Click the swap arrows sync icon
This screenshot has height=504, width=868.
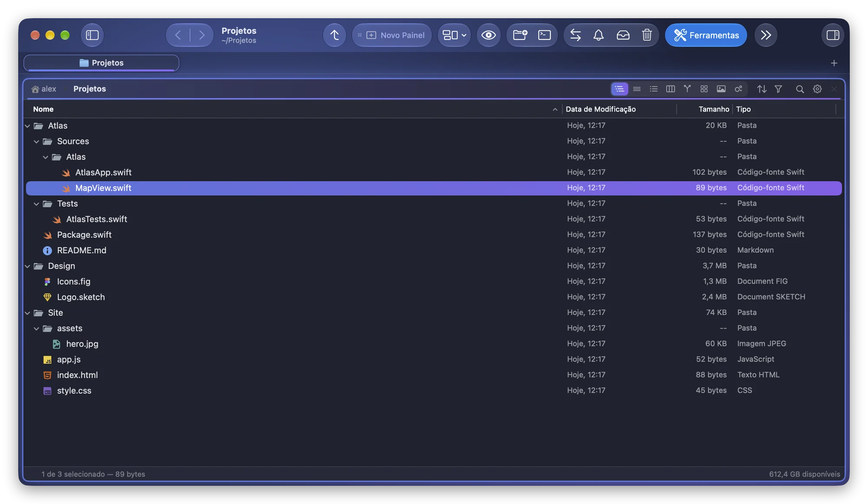click(x=575, y=35)
